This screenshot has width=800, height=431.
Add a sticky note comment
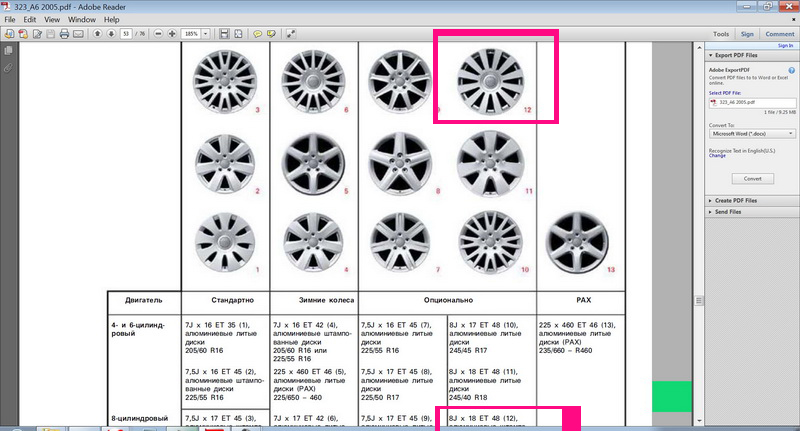(x=257, y=34)
